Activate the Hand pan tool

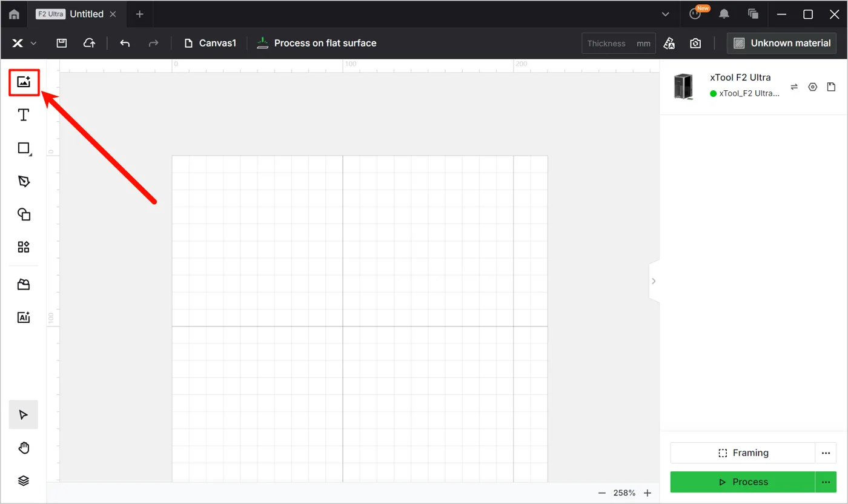tap(24, 448)
